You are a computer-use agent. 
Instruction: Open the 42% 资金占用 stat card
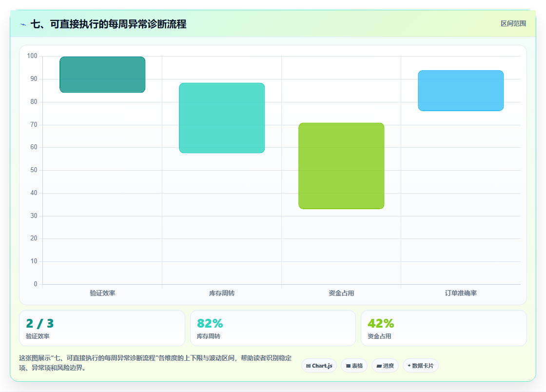point(444,328)
